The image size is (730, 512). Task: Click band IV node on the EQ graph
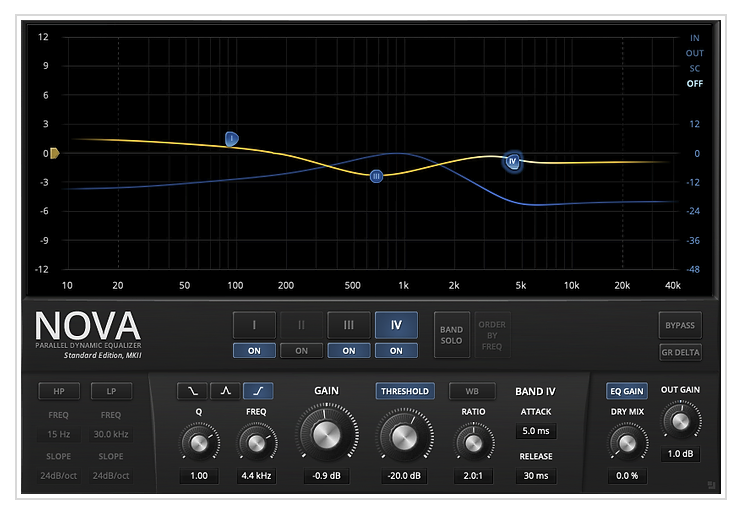click(x=513, y=162)
